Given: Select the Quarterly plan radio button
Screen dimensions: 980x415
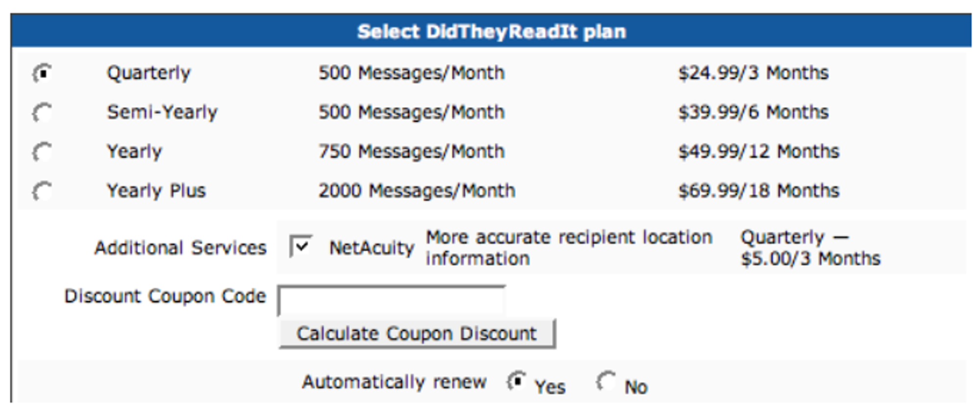Looking at the screenshot, I should 43,74.
